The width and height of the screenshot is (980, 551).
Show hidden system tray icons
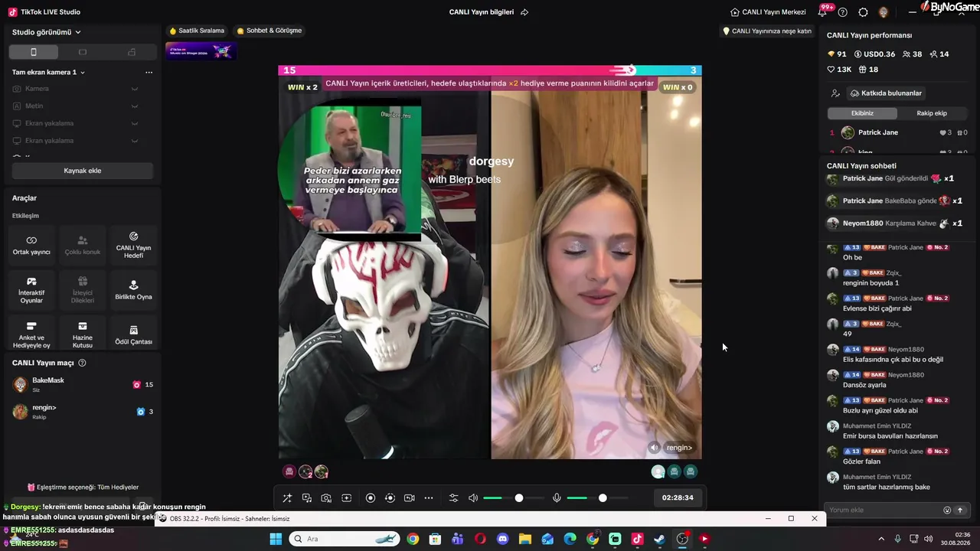coord(881,539)
